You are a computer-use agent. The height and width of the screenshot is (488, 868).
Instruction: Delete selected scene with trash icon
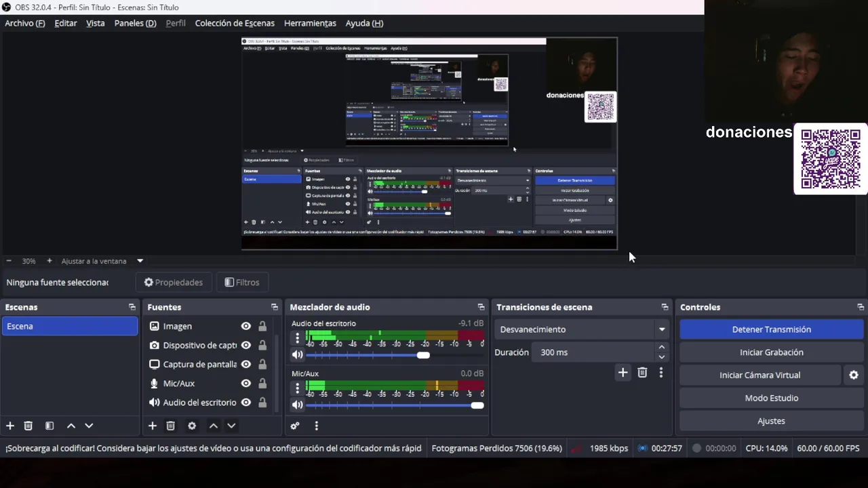[28, 426]
